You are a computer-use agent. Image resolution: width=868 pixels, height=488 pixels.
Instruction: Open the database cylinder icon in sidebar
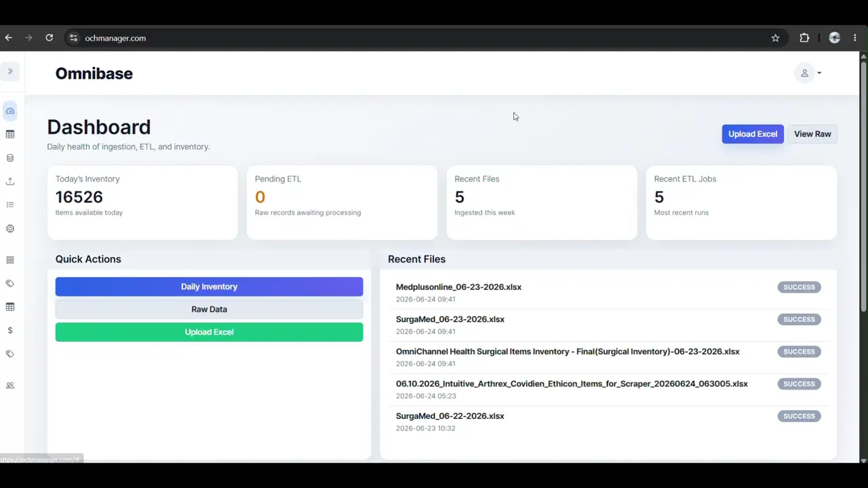tap(10, 158)
